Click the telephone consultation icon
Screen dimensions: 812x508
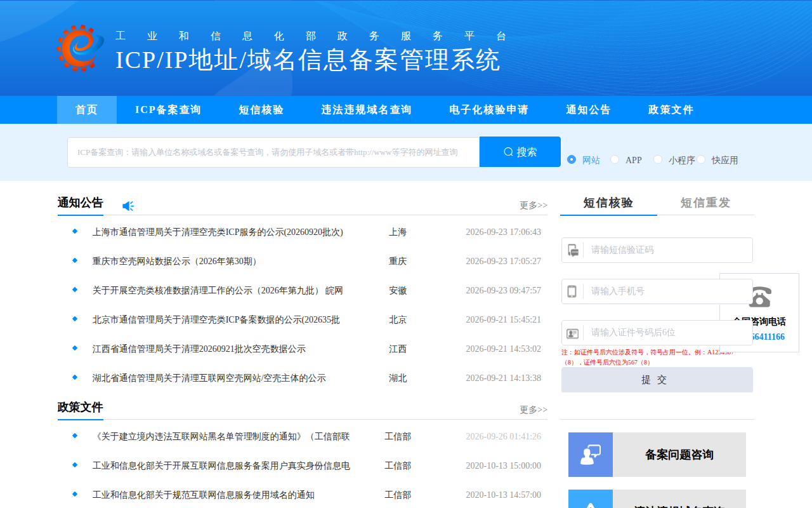(x=759, y=297)
